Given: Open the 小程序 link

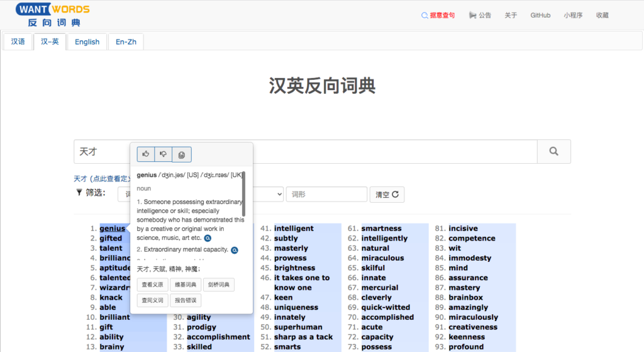Looking at the screenshot, I should (x=573, y=15).
